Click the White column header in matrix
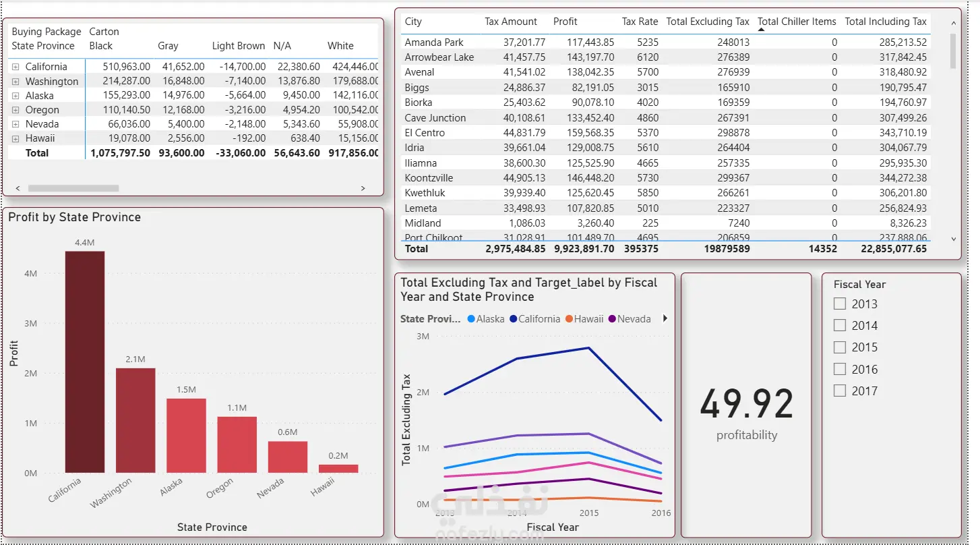This screenshot has width=980, height=545. click(340, 46)
